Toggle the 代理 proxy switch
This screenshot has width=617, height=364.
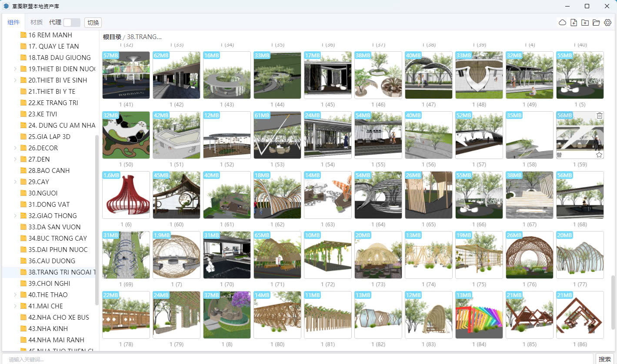[71, 23]
